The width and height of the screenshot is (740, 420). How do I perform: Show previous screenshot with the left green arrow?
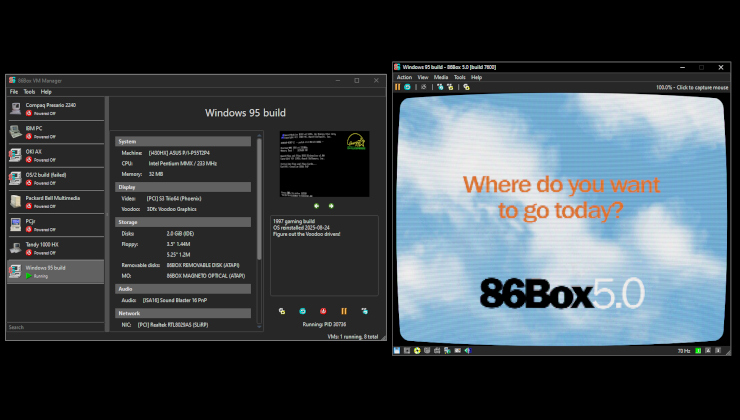[317, 206]
